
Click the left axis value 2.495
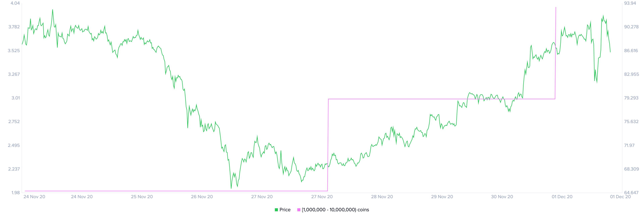click(x=14, y=145)
